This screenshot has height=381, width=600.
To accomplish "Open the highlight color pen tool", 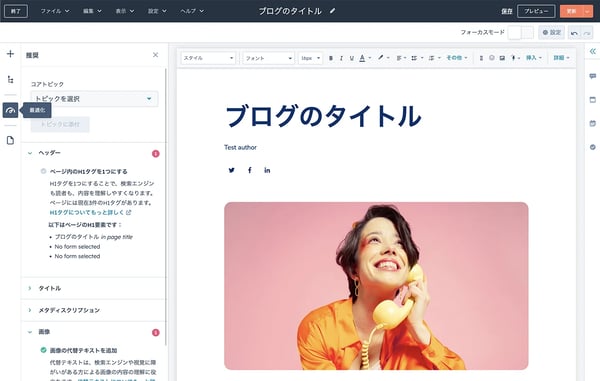I will pyautogui.click(x=383, y=58).
